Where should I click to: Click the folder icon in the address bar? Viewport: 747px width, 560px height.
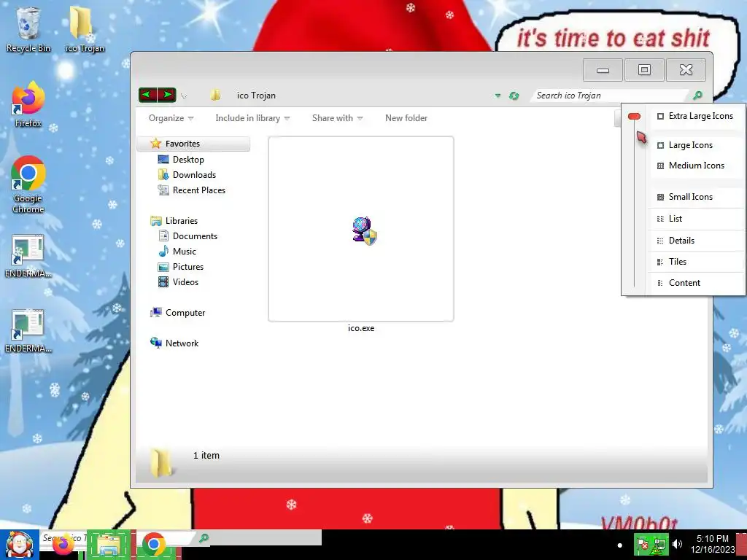[216, 96]
